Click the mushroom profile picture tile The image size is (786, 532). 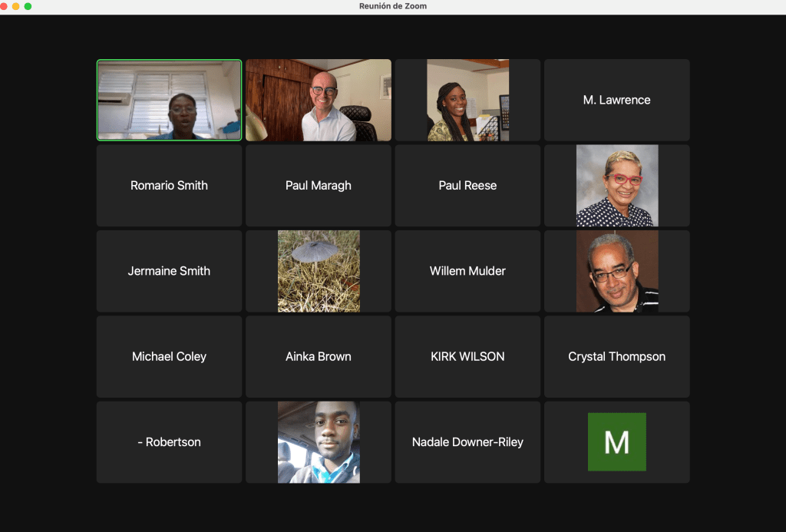tap(319, 271)
